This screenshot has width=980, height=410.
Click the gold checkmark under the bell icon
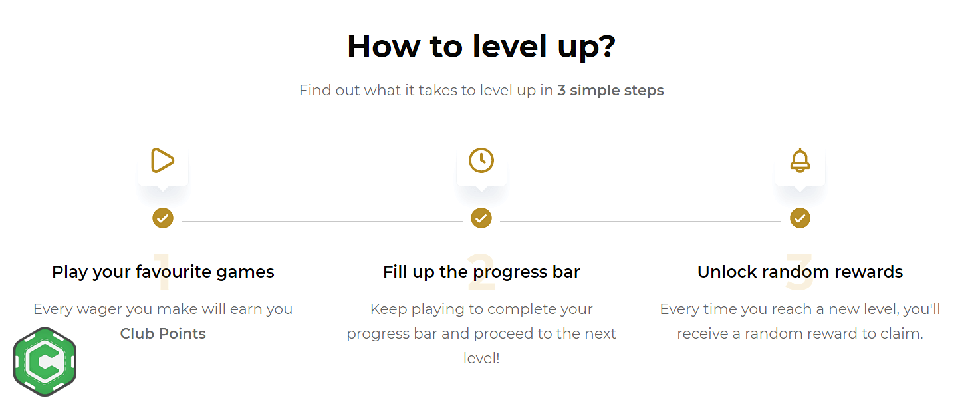800,218
